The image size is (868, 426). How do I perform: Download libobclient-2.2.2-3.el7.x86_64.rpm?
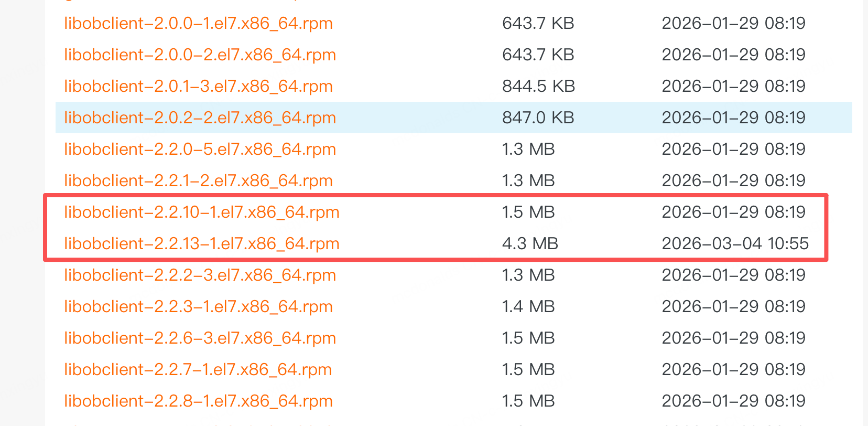click(200, 275)
